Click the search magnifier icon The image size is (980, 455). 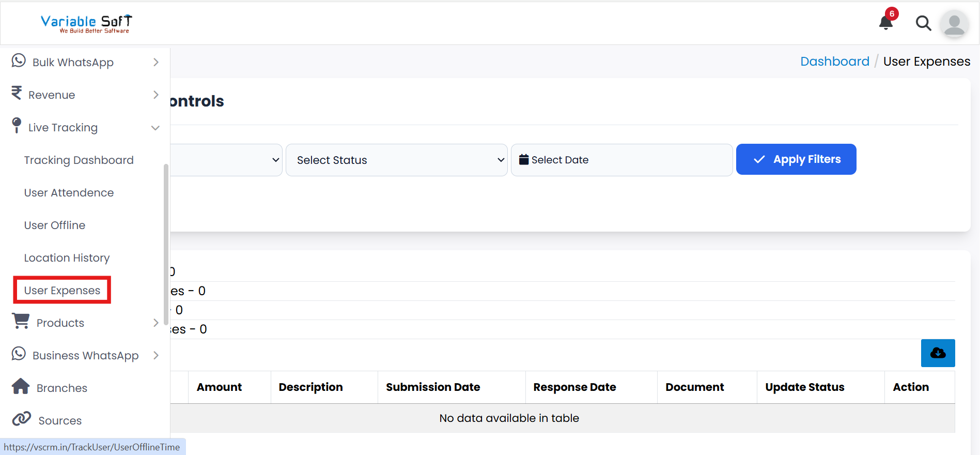(x=923, y=23)
